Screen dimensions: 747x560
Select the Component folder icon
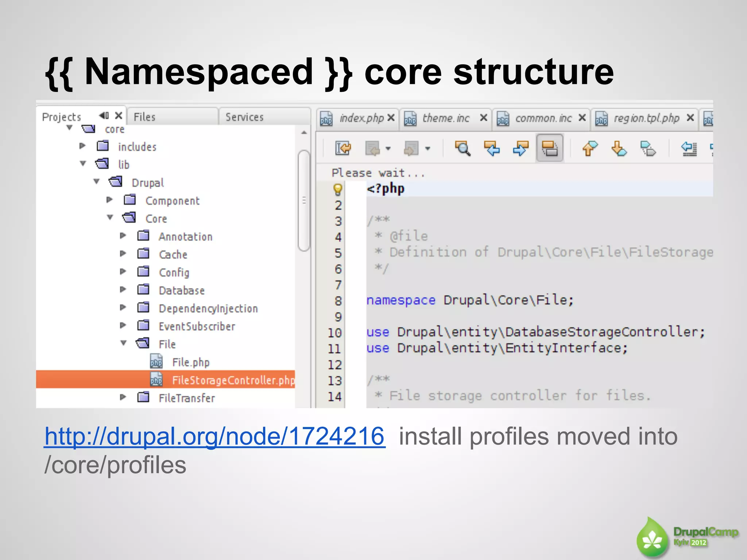(130, 199)
